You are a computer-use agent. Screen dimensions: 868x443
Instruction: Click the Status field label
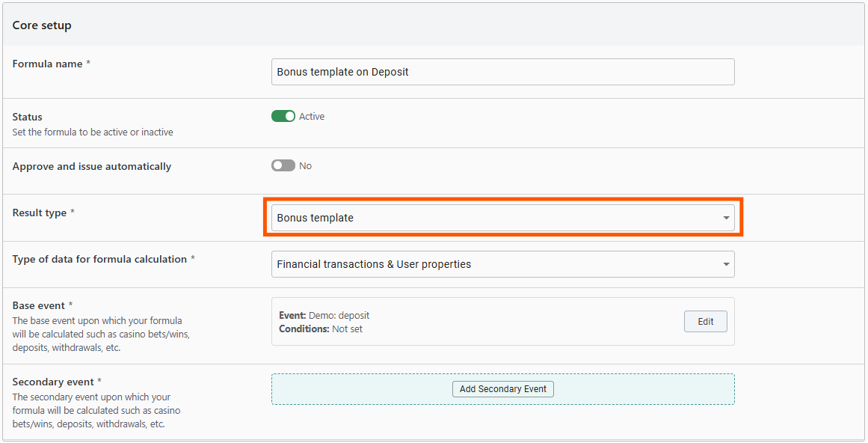point(28,117)
